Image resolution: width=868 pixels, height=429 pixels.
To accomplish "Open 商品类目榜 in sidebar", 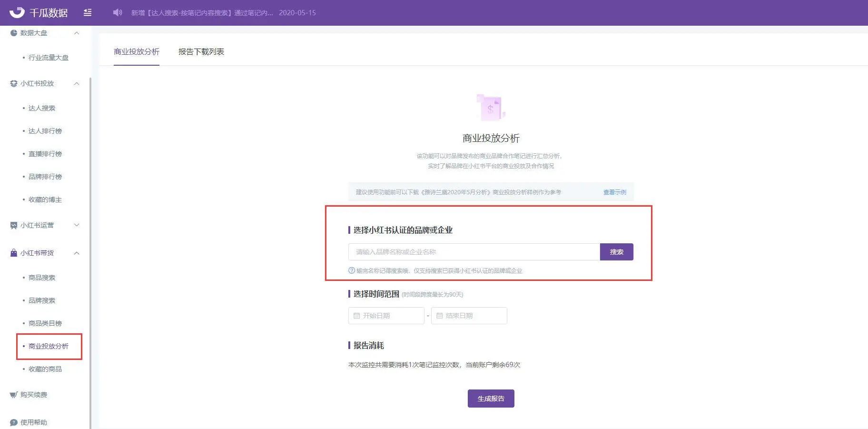I will [x=45, y=323].
